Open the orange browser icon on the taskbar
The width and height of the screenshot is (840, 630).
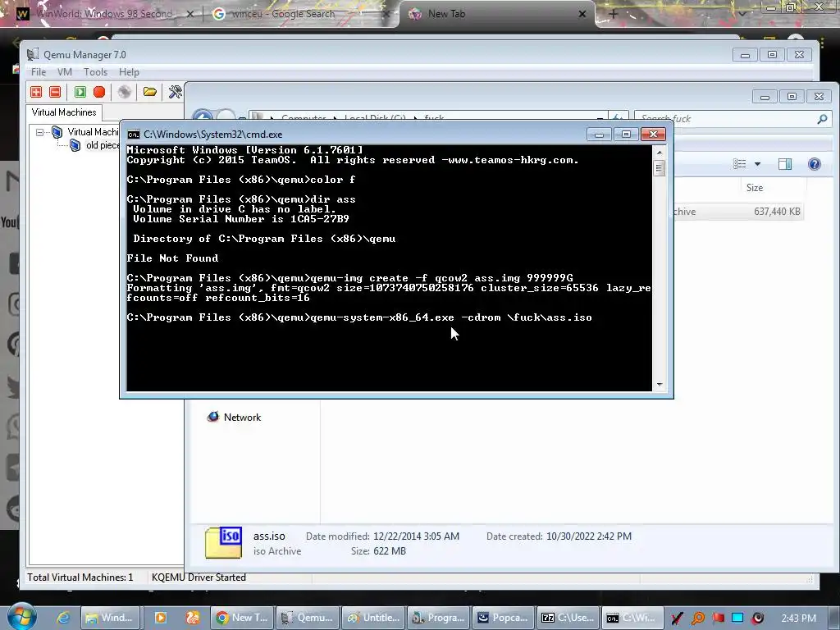(x=192, y=618)
